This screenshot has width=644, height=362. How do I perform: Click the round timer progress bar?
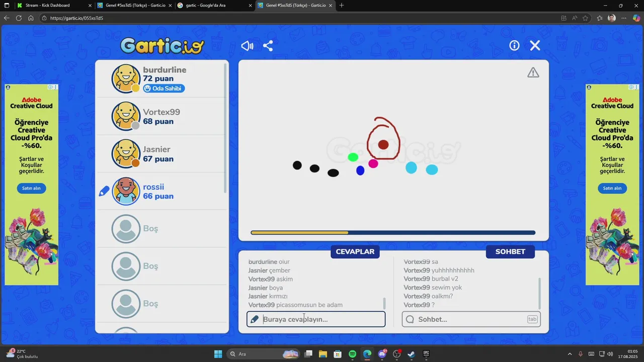[393, 233]
